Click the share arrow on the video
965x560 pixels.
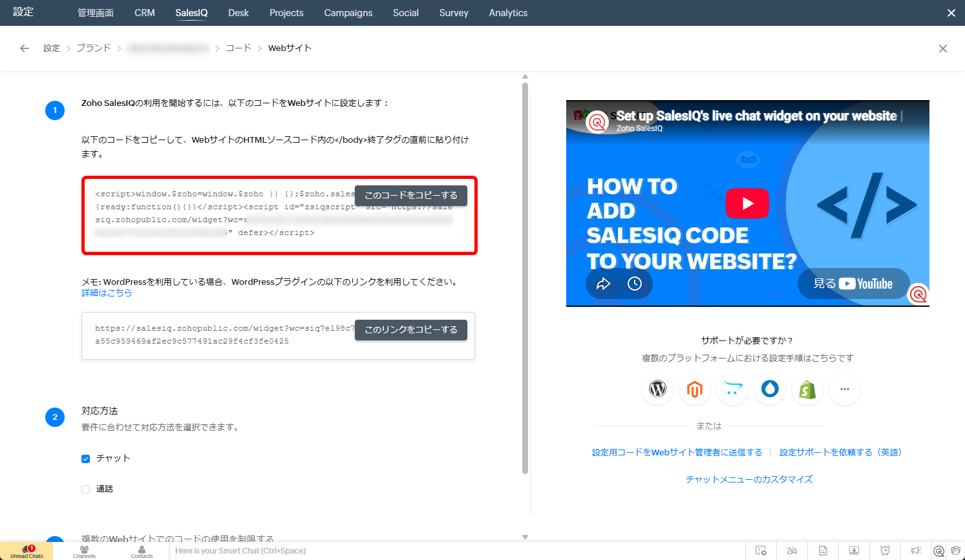tap(603, 284)
